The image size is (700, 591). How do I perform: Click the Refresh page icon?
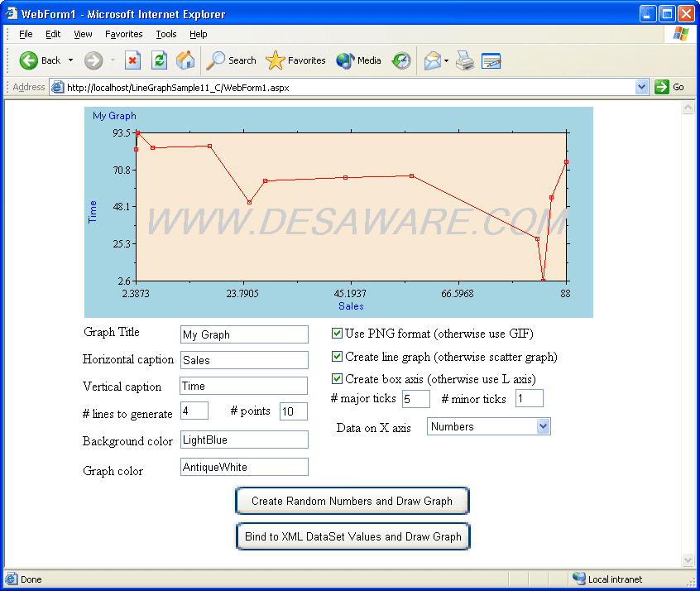159,60
